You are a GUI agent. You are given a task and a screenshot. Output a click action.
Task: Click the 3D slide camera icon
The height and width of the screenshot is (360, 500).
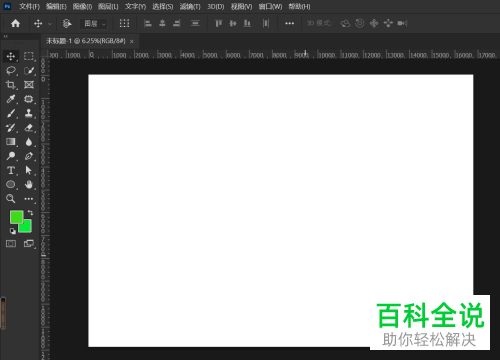[x=388, y=23]
